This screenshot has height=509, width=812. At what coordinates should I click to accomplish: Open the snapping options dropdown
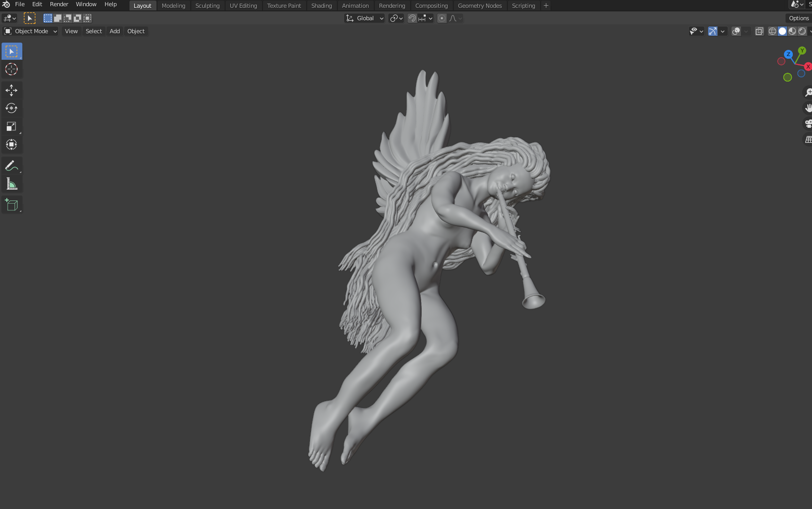[426, 18]
